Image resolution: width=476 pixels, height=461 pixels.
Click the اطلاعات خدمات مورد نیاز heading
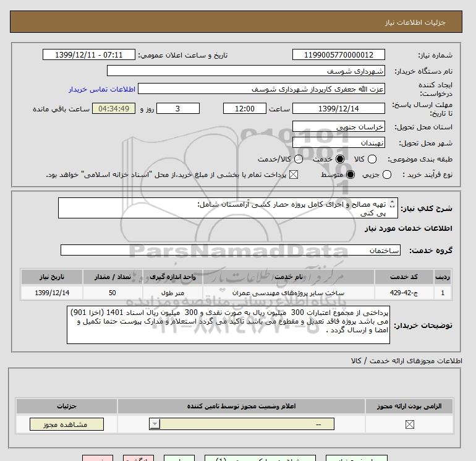click(x=408, y=228)
